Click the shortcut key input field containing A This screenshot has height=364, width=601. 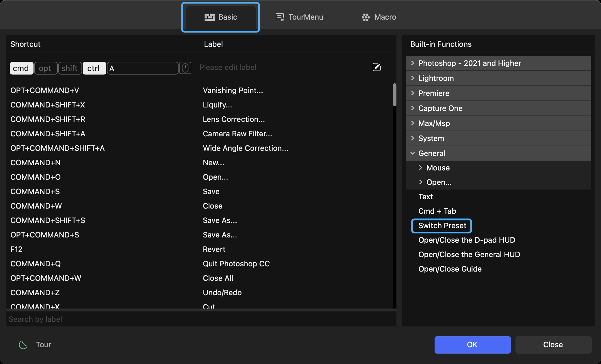tap(143, 68)
